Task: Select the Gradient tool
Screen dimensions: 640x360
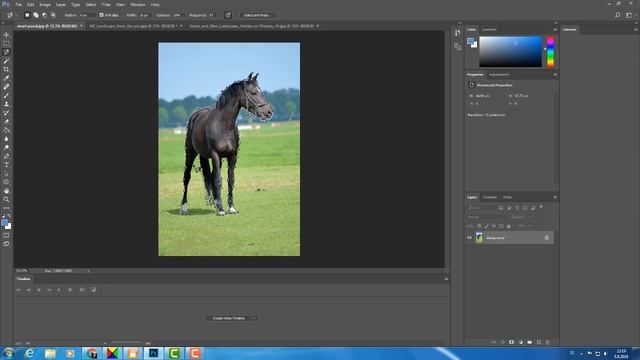Action: pyautogui.click(x=6, y=130)
